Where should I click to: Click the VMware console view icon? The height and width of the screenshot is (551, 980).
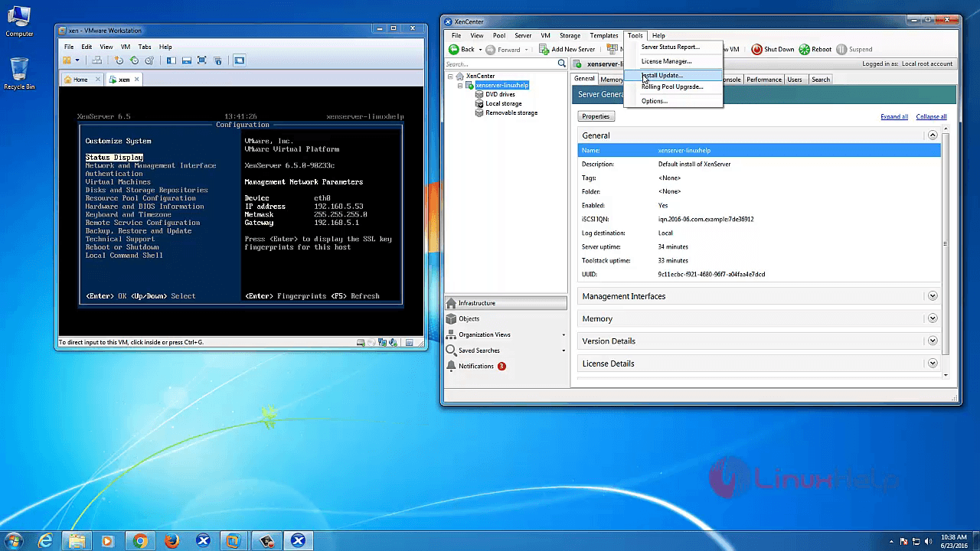pos(239,60)
